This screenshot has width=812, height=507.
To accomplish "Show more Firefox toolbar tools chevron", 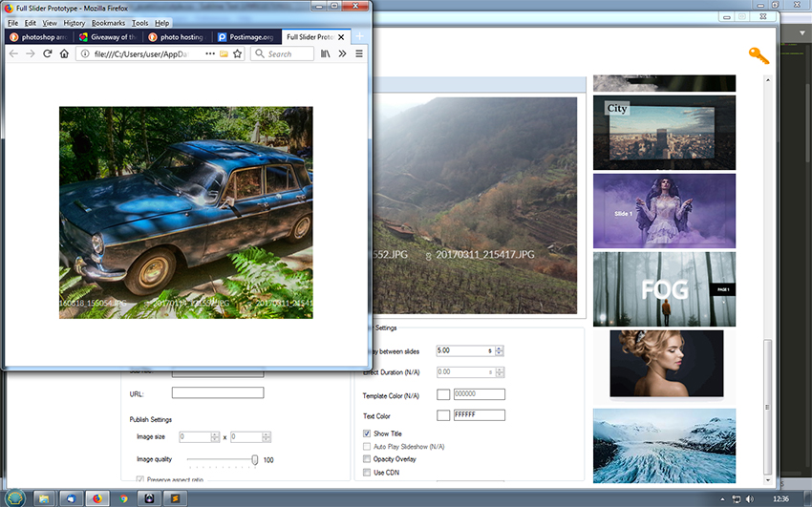I will point(342,53).
